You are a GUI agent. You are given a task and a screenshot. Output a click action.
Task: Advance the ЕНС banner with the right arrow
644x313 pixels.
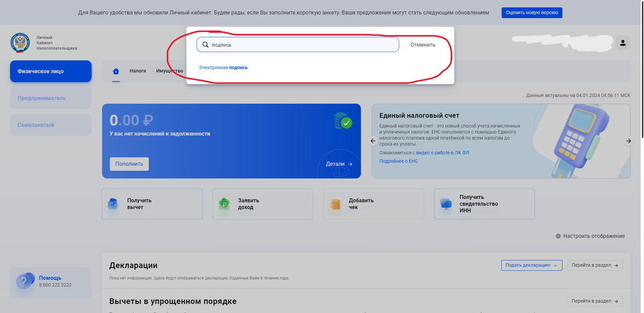click(628, 140)
